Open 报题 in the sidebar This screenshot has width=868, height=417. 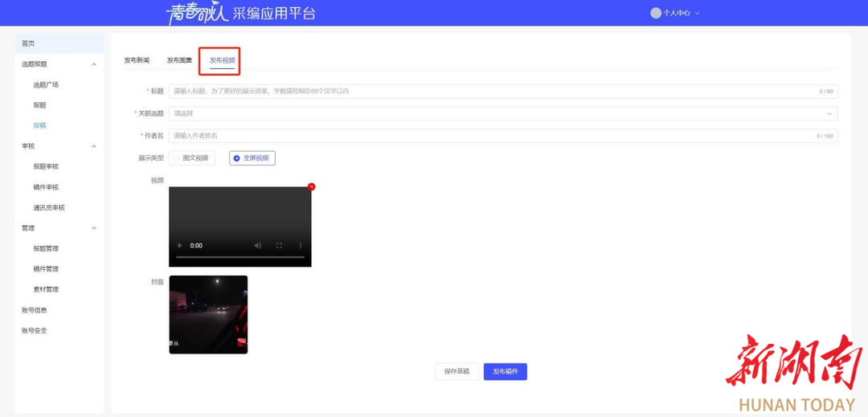40,105
